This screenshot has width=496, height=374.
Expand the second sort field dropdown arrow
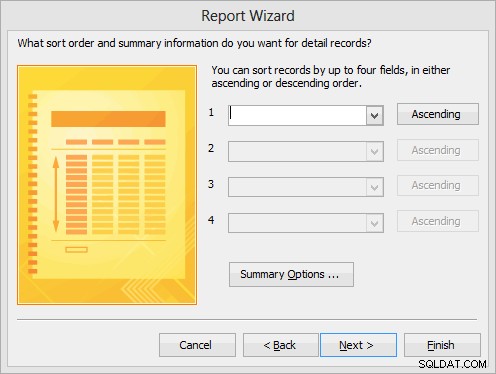(374, 152)
